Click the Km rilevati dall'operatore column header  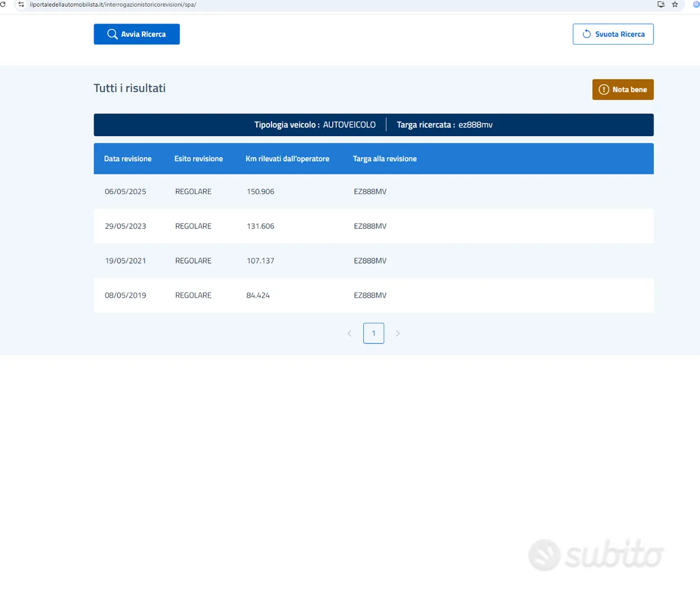(287, 159)
